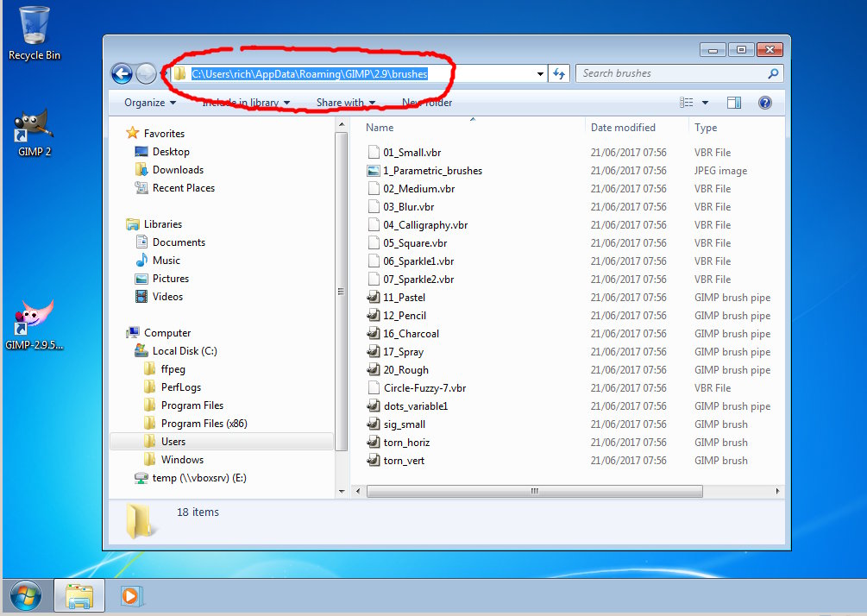Select the 20_Rough brush pipe
The width and height of the screenshot is (867, 616).
pyautogui.click(x=405, y=370)
